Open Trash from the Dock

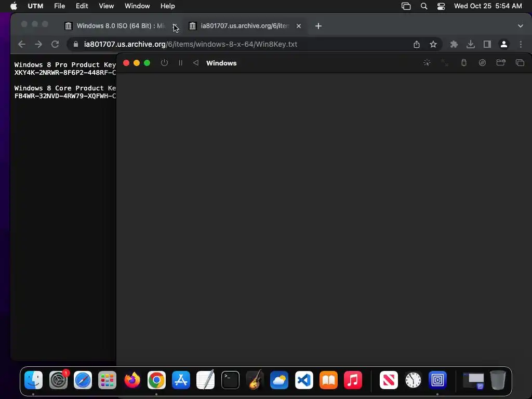click(498, 380)
